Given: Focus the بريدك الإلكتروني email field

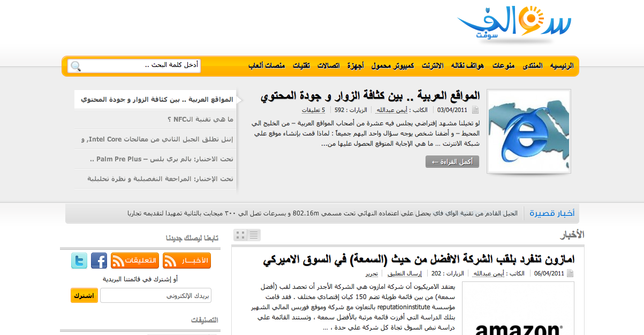Looking at the screenshot, I should [156, 295].
